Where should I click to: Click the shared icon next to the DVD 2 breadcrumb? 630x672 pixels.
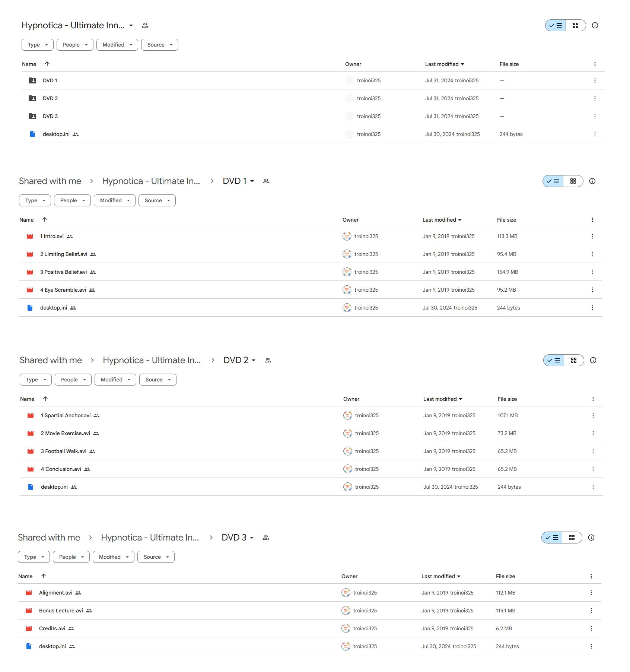pyautogui.click(x=268, y=360)
